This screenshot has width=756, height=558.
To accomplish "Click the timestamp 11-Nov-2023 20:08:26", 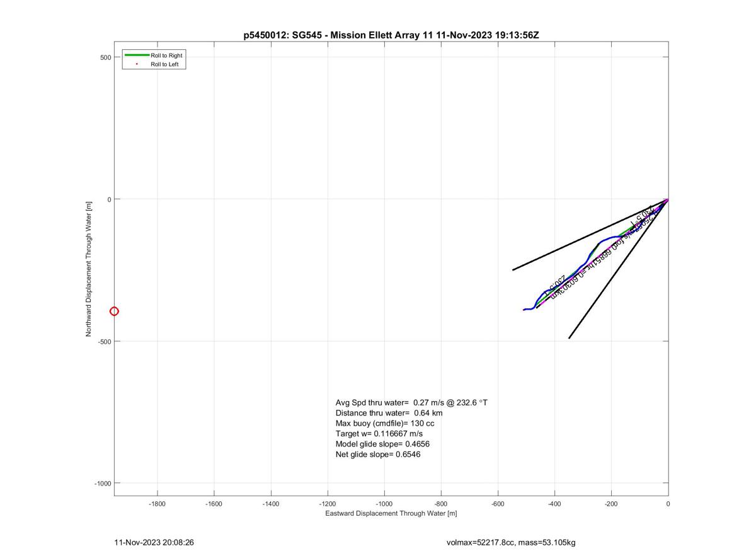I will (154, 542).
